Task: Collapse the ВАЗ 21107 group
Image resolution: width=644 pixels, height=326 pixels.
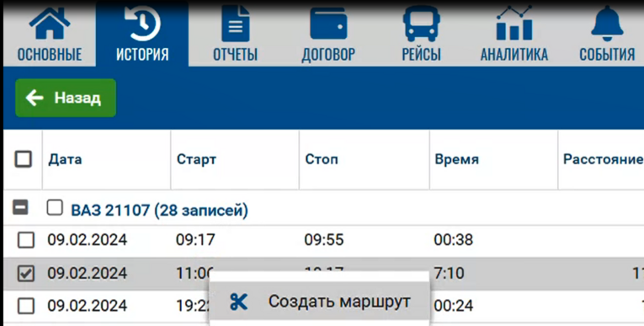Action: pos(20,207)
